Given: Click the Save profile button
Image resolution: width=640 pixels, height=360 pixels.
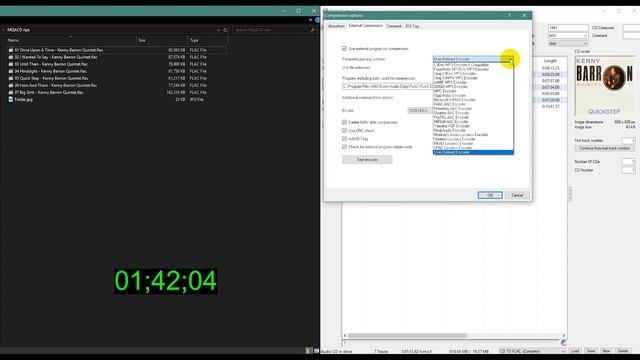Looking at the screenshot, I should (591, 351).
